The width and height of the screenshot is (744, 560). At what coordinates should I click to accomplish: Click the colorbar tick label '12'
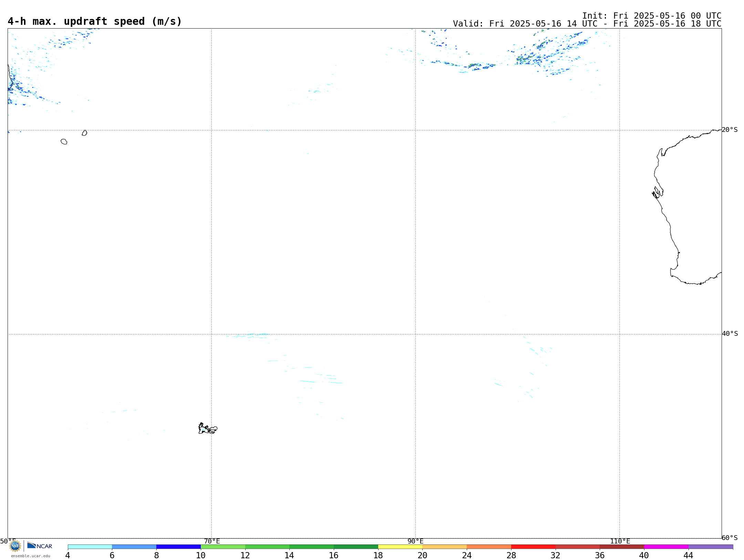click(245, 556)
